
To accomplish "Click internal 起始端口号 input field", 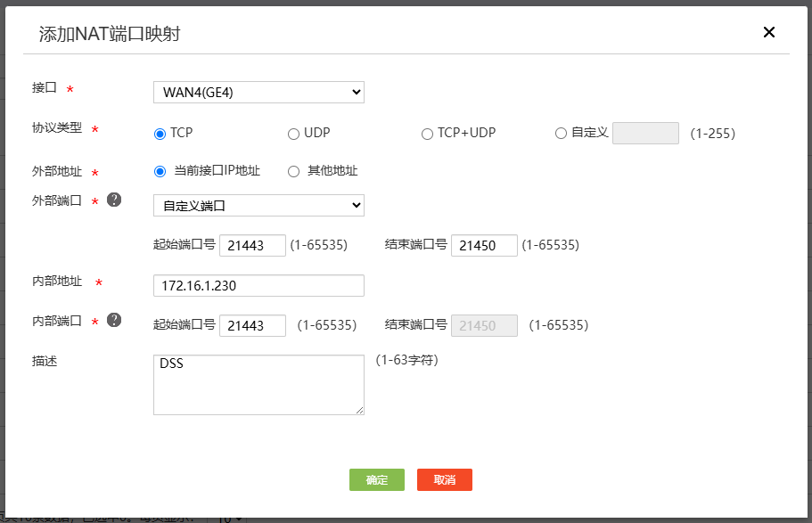I will click(x=252, y=325).
